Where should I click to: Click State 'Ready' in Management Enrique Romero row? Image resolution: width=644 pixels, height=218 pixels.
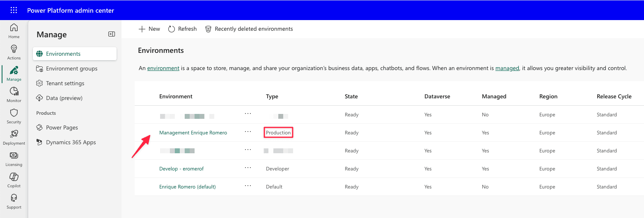(x=352, y=133)
